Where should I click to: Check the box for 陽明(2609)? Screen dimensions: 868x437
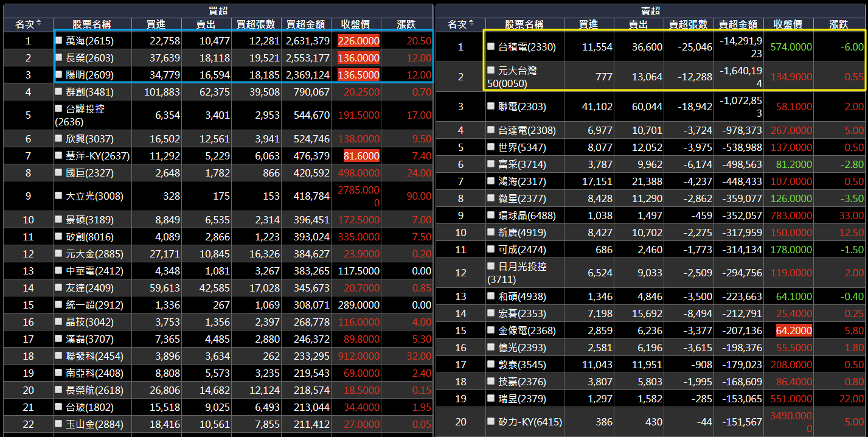59,75
